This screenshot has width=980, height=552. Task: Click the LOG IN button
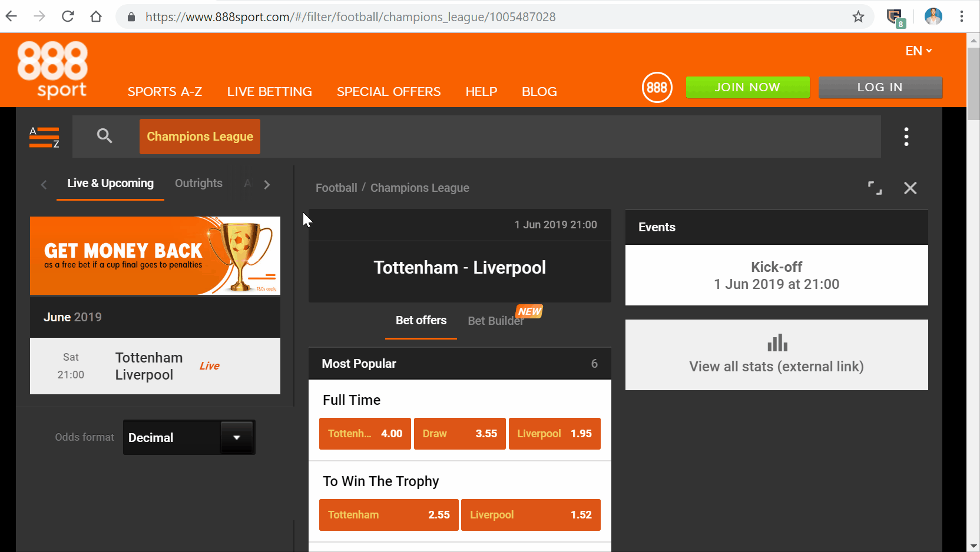[880, 87]
